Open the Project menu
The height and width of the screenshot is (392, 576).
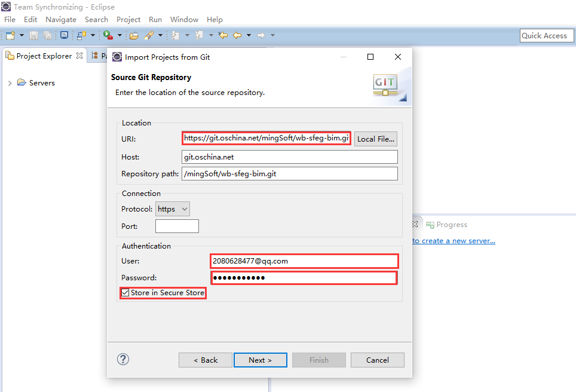tap(128, 20)
